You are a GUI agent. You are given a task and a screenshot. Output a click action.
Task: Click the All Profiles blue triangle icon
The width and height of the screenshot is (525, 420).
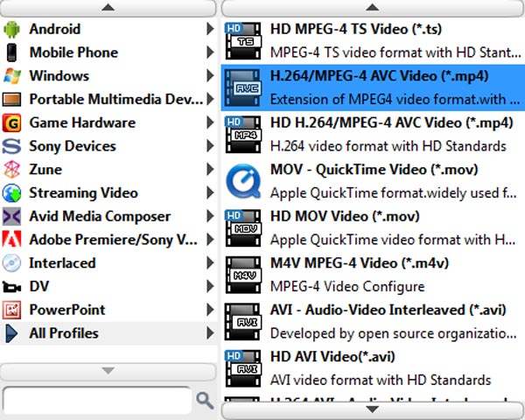click(x=11, y=333)
